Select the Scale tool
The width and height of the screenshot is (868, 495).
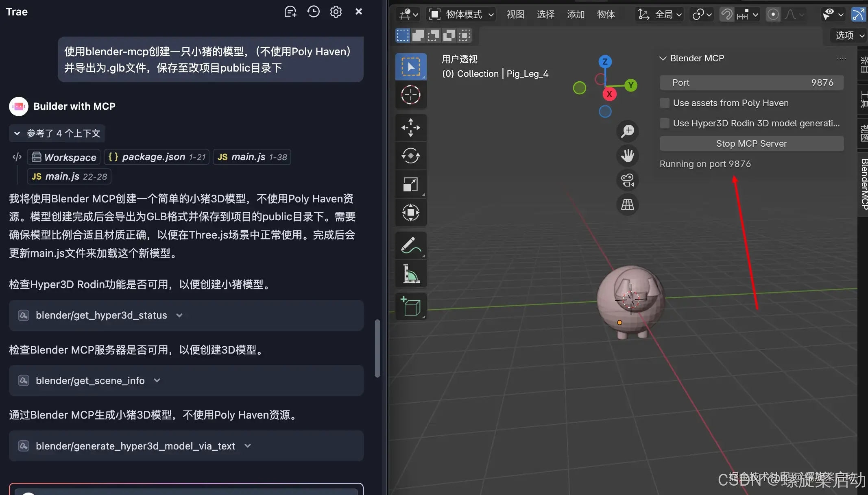[411, 184]
